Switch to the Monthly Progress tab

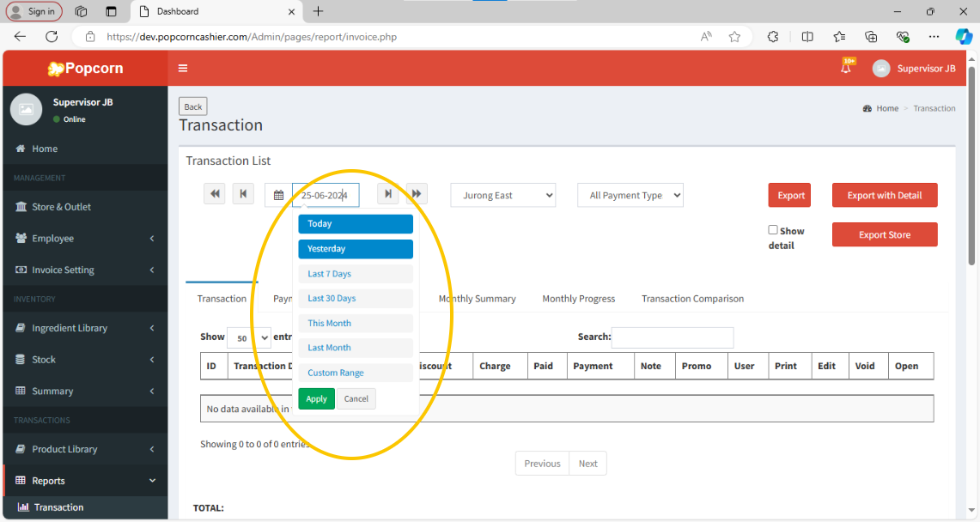tap(579, 299)
